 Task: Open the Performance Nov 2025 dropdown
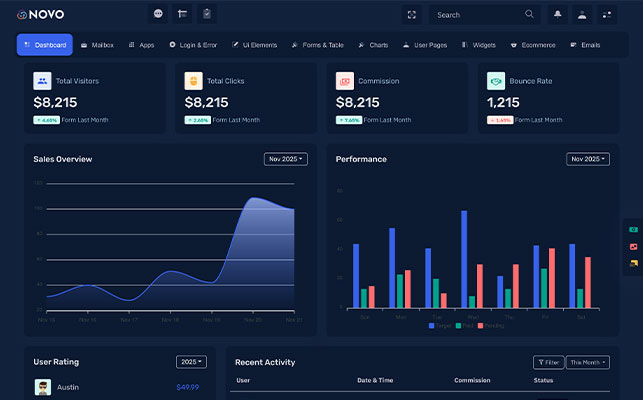pos(587,159)
